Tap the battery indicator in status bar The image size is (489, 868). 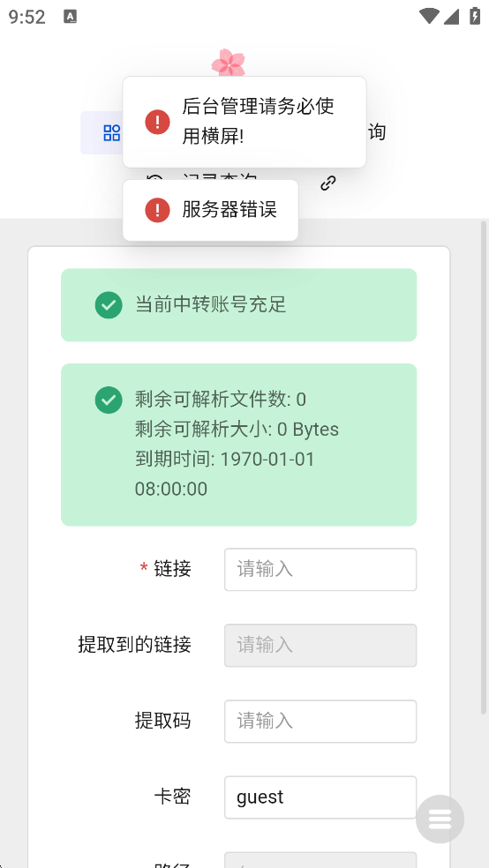point(475,16)
